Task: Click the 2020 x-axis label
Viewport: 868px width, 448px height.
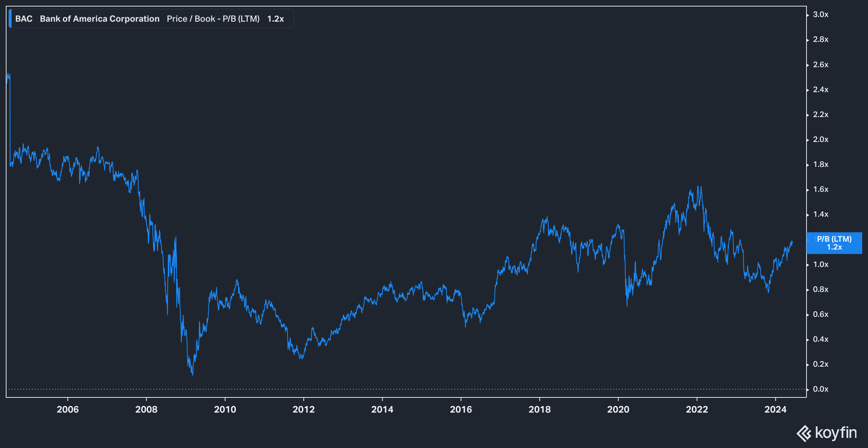Action: pos(618,409)
